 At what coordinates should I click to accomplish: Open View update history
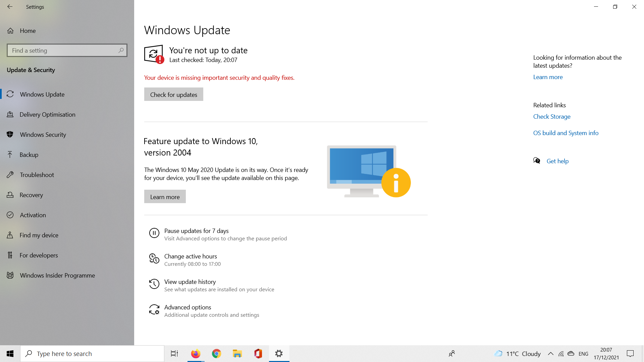point(190,282)
